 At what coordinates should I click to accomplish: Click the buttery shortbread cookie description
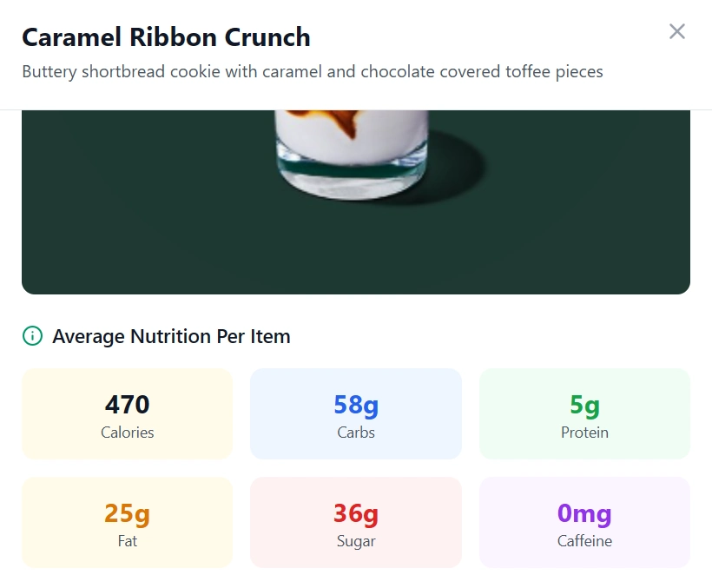(x=314, y=71)
